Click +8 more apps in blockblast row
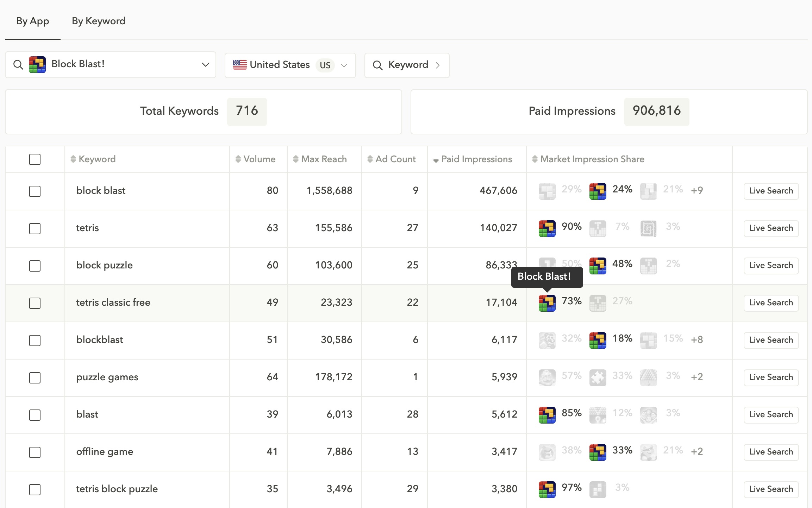Image resolution: width=812 pixels, height=508 pixels. 697,339
